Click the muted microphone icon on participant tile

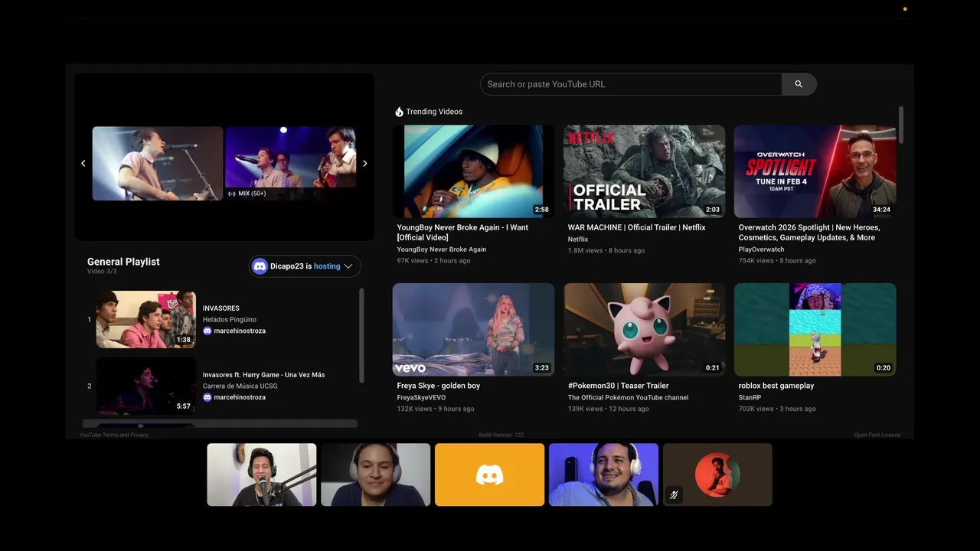(x=674, y=495)
